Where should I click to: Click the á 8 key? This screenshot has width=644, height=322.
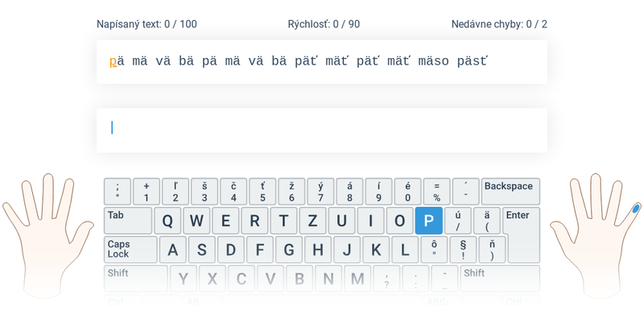[x=350, y=192]
